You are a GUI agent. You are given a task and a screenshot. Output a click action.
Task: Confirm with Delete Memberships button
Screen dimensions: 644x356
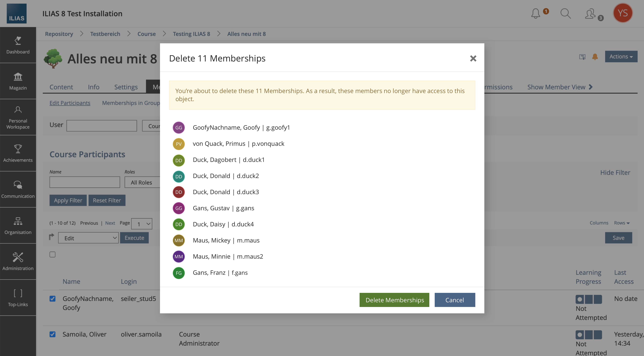pos(394,300)
